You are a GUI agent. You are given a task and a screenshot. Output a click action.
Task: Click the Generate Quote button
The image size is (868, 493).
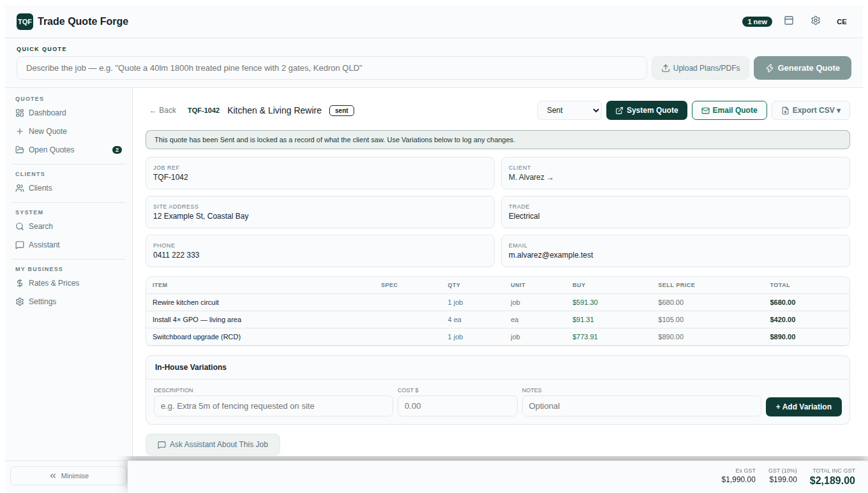coord(802,68)
